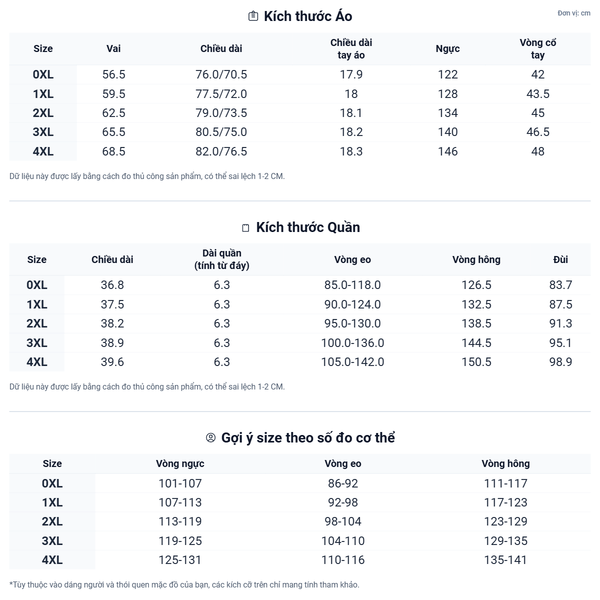The width and height of the screenshot is (600, 600).
Task: Select the Ngực column header in shirt table
Action: tap(448, 49)
